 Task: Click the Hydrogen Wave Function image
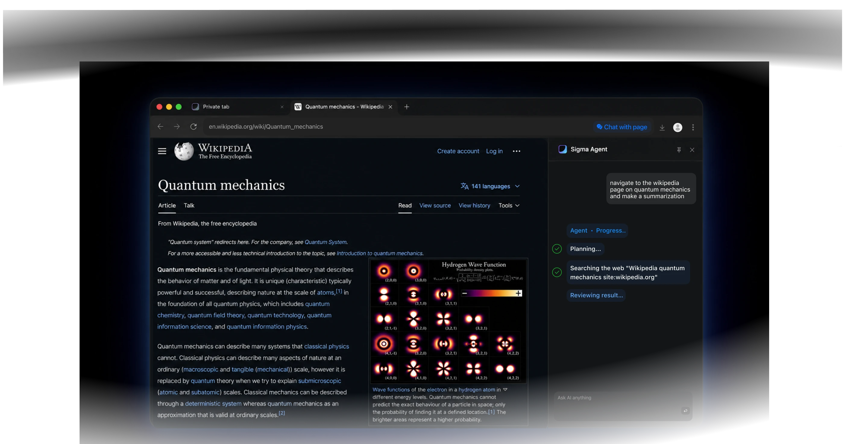pyautogui.click(x=448, y=321)
